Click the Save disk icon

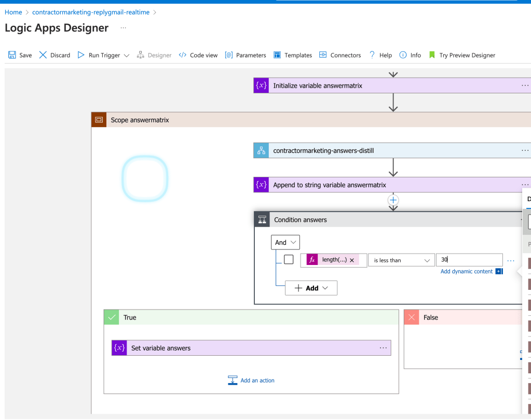click(12, 55)
